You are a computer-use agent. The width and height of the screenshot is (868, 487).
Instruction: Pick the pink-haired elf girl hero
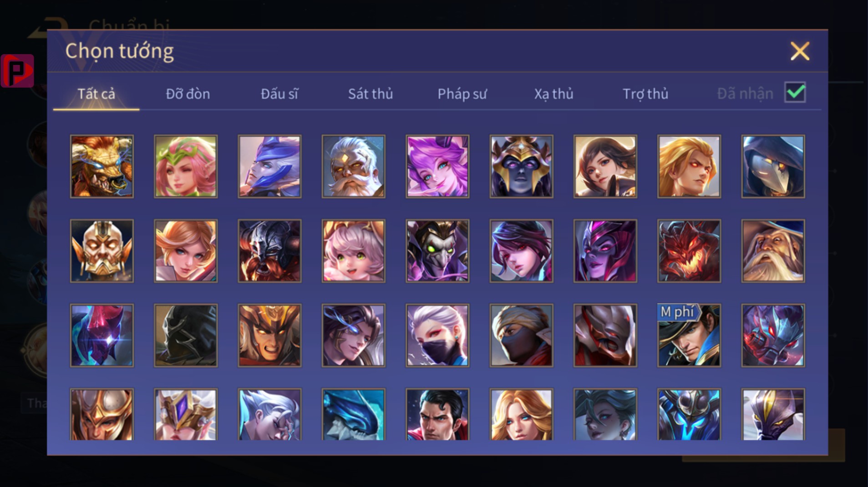(x=186, y=166)
